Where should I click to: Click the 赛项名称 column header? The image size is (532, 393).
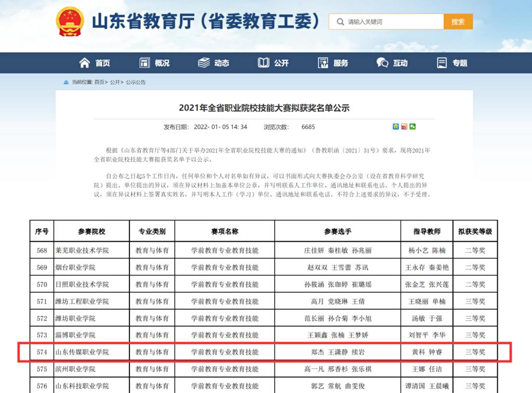pyautogui.click(x=224, y=231)
